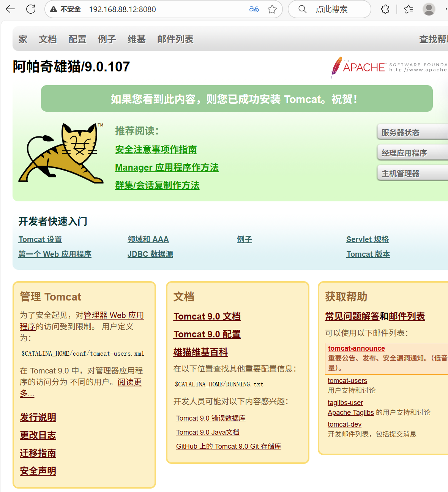Open the favorites list icon
The width and height of the screenshot is (448, 492).
(409, 9)
